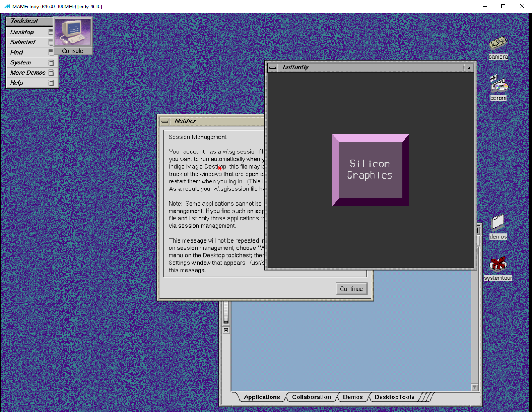The image size is (532, 412).
Task: Click the Silicon Graphics 3D button
Action: pyautogui.click(x=370, y=170)
